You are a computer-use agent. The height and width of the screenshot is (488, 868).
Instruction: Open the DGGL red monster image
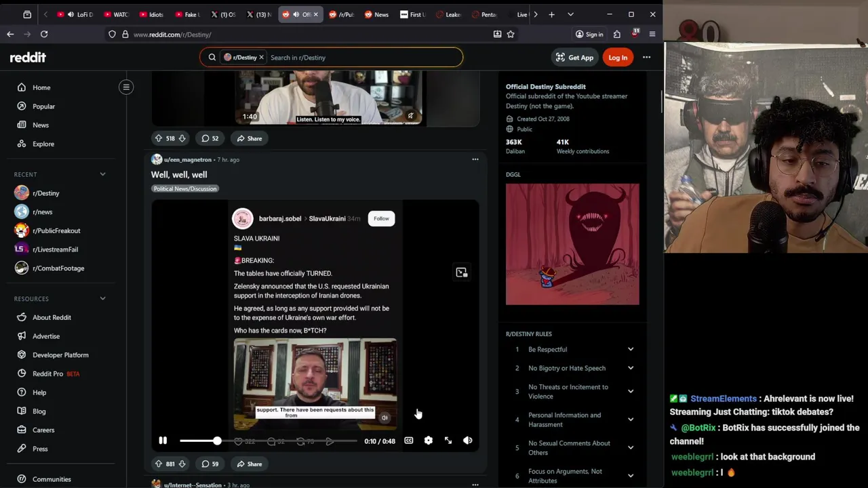(x=572, y=244)
